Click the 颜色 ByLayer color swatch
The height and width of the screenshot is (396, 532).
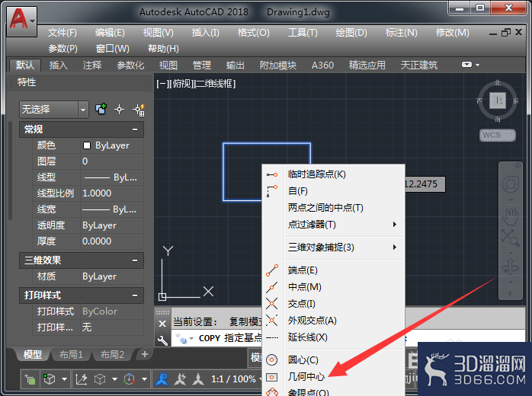point(87,145)
